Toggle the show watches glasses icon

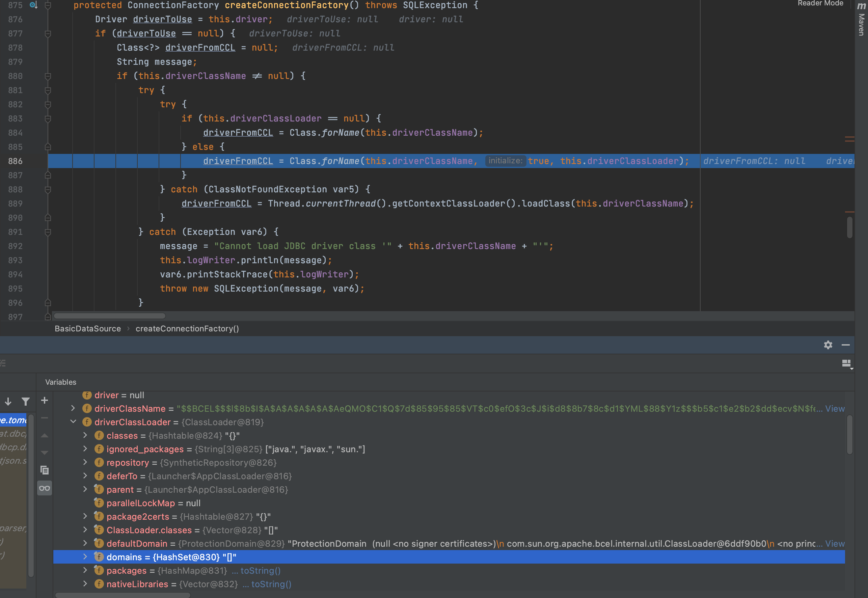click(x=44, y=488)
